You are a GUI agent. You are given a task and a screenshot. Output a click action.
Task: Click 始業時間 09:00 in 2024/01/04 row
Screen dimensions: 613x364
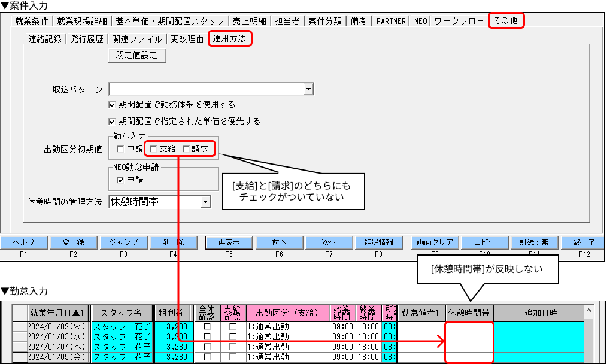pyautogui.click(x=343, y=347)
